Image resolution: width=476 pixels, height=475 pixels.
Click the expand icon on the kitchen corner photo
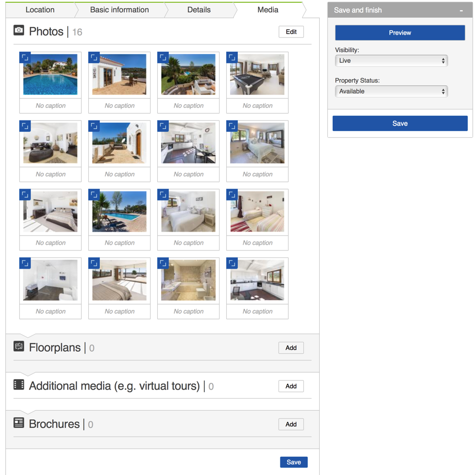click(232, 263)
